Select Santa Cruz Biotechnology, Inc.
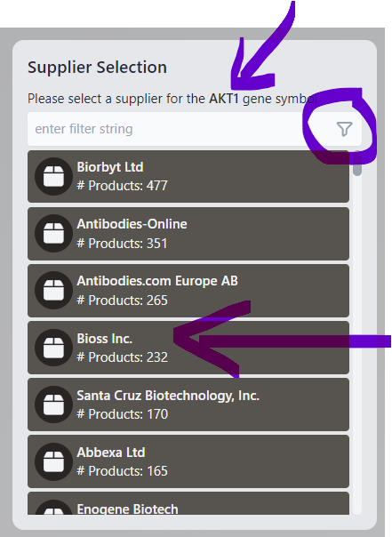 pyautogui.click(x=188, y=405)
